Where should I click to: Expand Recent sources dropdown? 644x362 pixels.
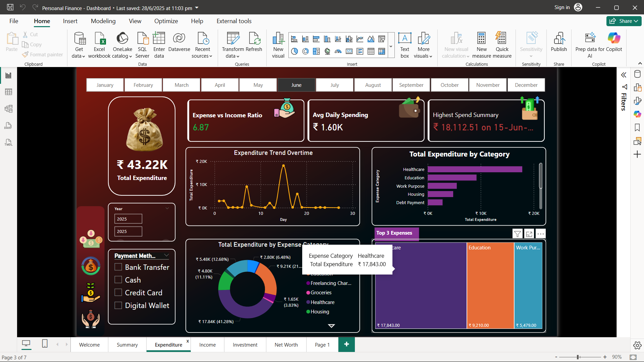202,56
